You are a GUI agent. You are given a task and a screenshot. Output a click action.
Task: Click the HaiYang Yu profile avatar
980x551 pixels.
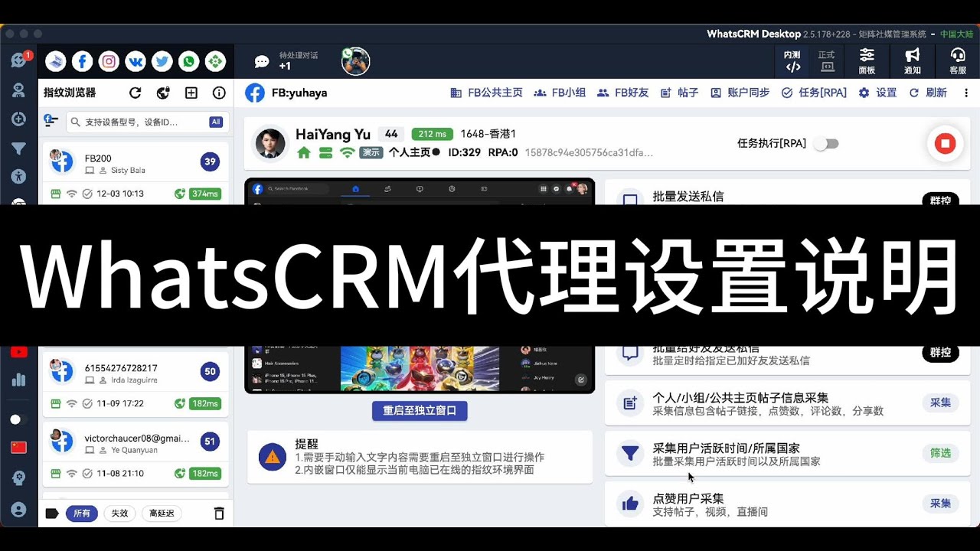[x=270, y=143]
